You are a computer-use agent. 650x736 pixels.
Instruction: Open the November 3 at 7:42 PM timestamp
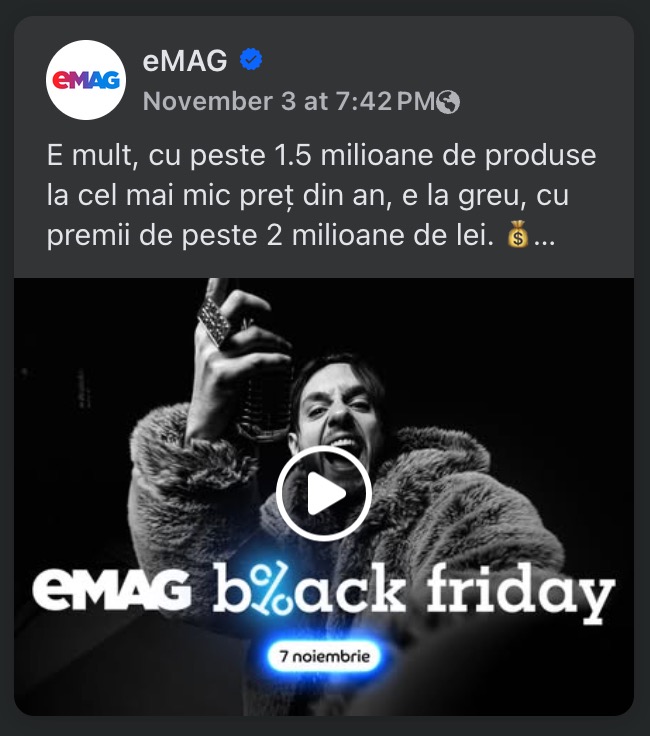click(289, 101)
